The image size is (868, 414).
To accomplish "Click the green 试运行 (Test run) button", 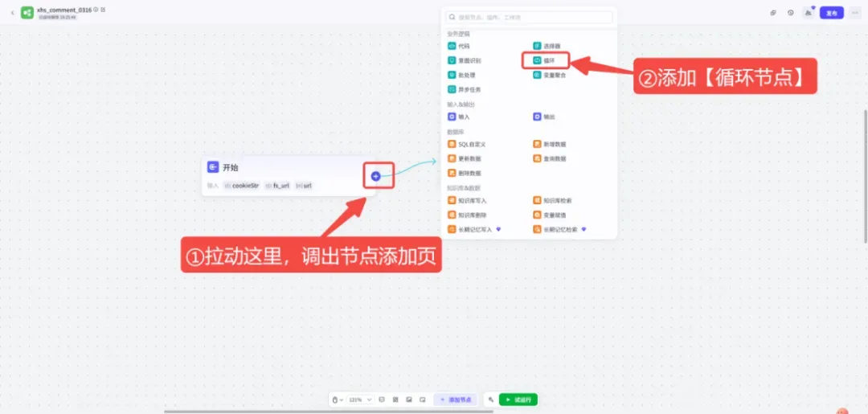I will [518, 399].
